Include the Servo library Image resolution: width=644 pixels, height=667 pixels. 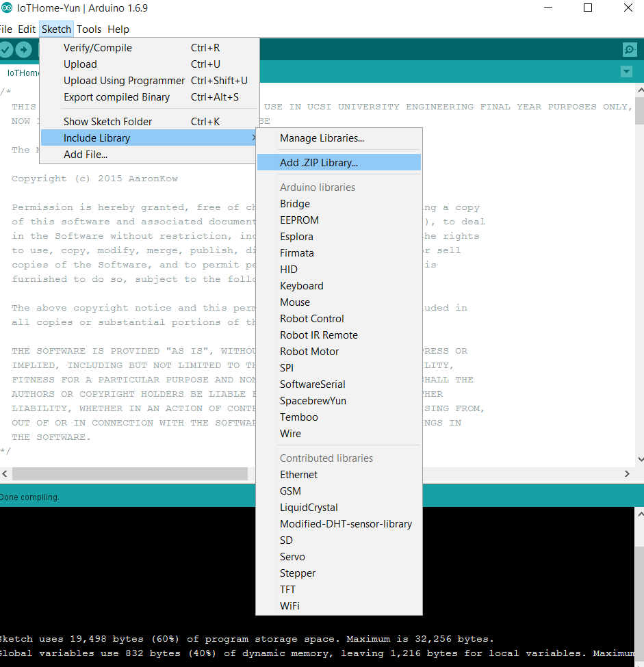[x=339, y=557]
